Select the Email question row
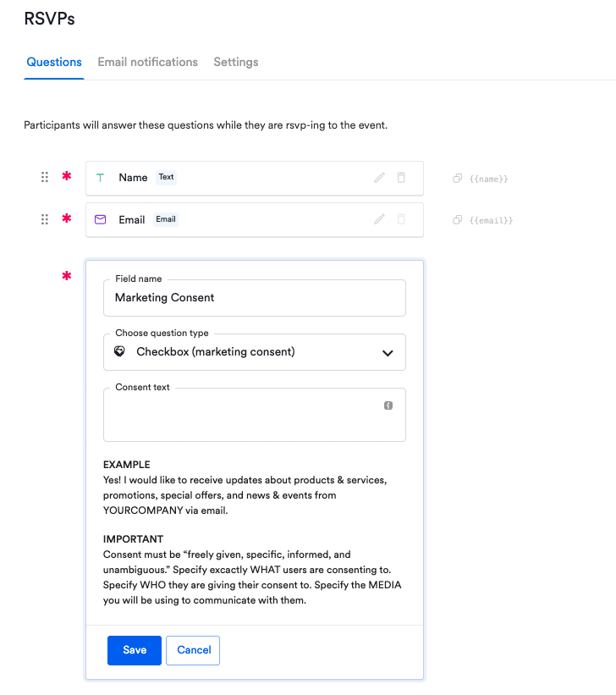616x695 pixels. [x=255, y=220]
